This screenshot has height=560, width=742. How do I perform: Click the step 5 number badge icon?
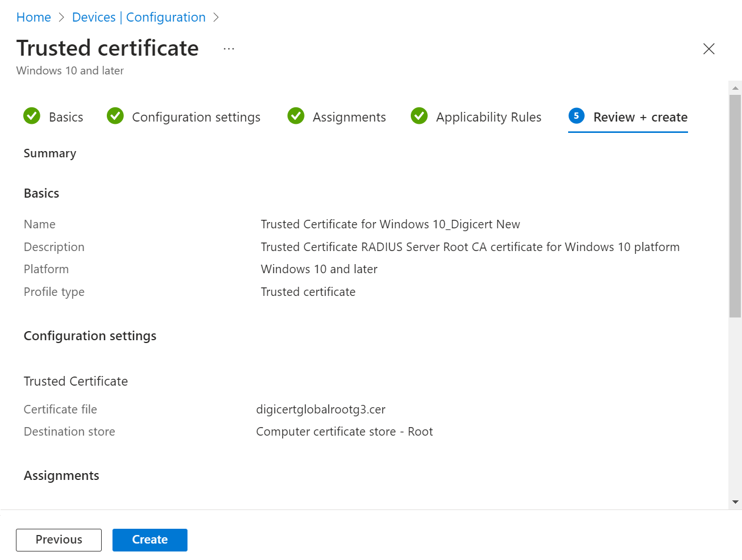577,116
